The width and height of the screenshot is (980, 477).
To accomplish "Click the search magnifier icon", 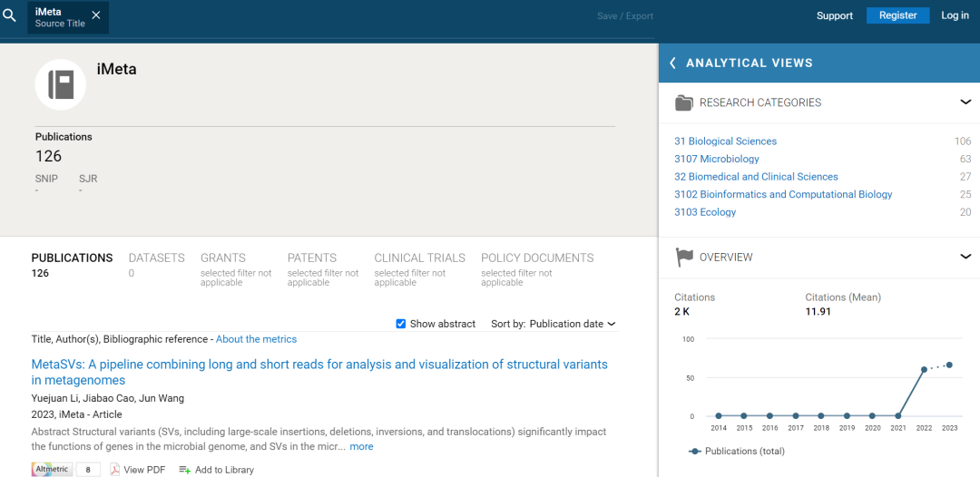I will pyautogui.click(x=9, y=15).
